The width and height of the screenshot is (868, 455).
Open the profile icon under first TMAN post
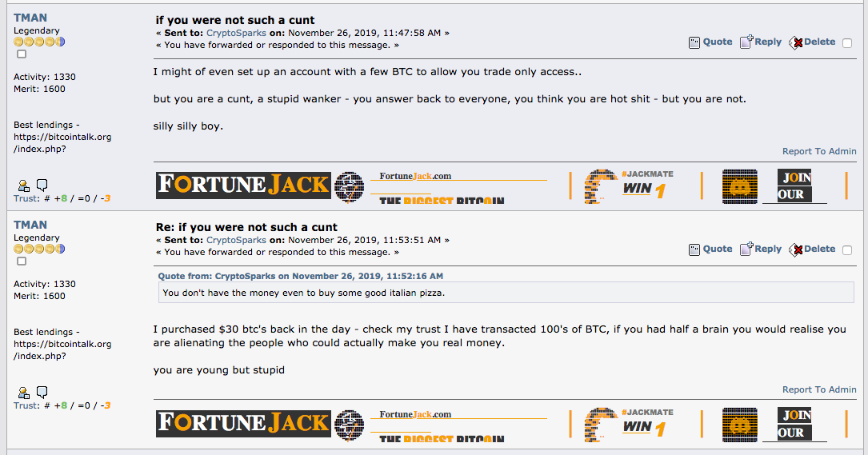point(23,186)
